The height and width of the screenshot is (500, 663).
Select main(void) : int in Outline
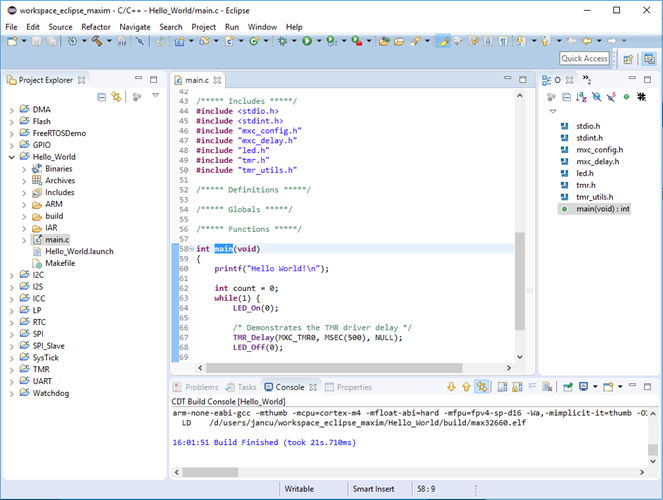point(602,209)
